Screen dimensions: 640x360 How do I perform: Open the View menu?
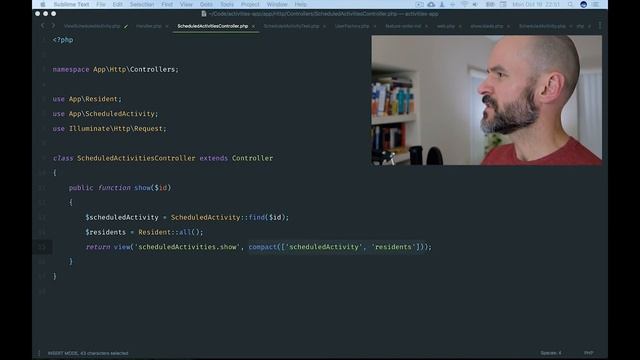tap(186, 4)
